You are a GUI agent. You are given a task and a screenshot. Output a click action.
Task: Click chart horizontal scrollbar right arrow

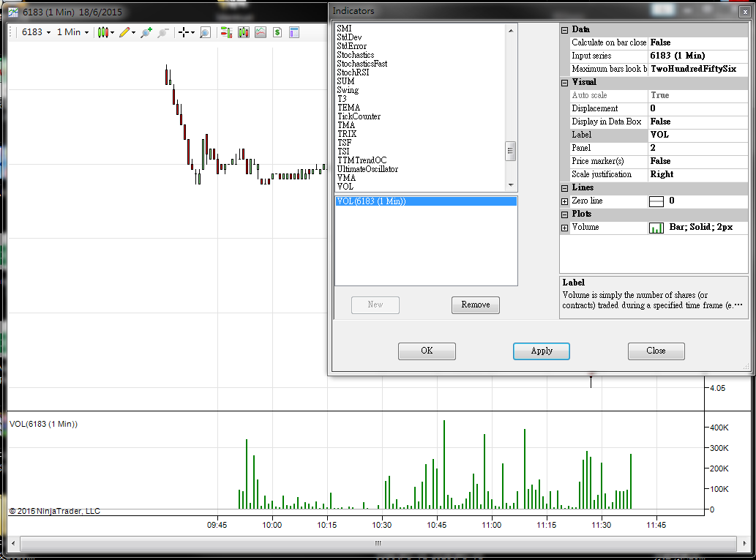pos(744,544)
